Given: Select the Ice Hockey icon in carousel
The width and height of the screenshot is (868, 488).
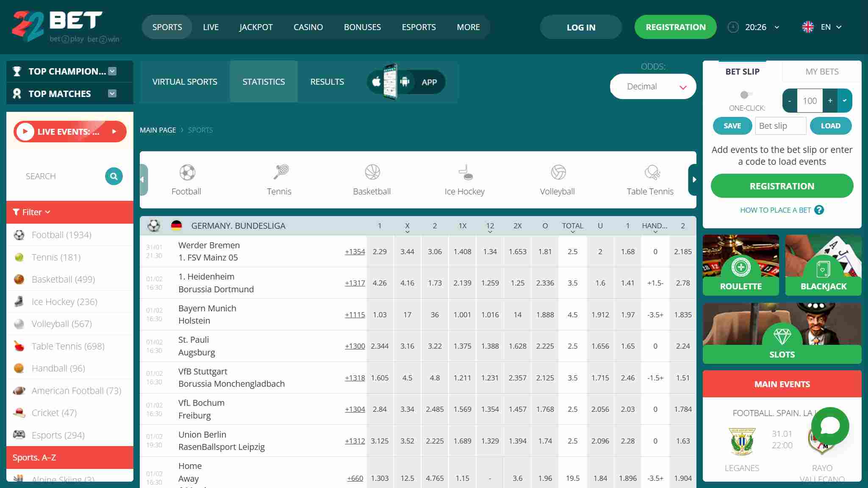Looking at the screenshot, I should pyautogui.click(x=466, y=172).
